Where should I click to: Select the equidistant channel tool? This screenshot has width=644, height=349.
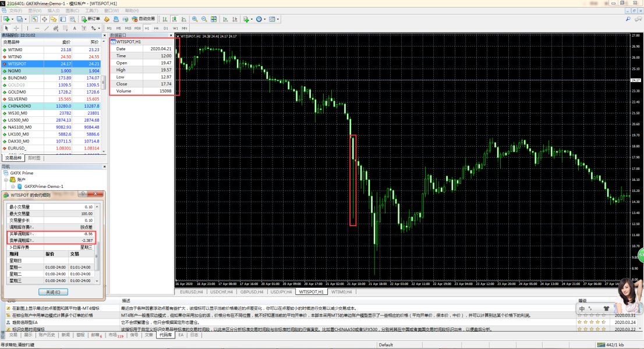click(56, 28)
